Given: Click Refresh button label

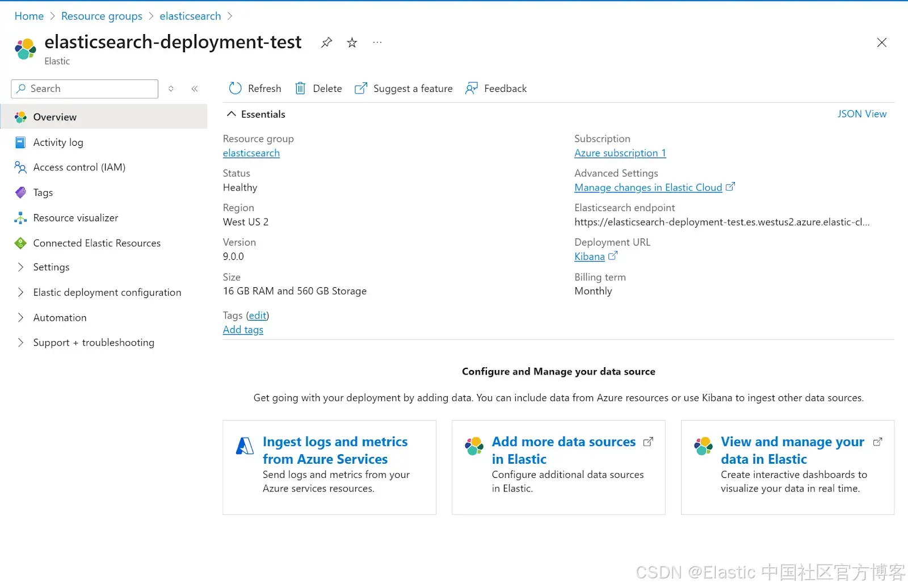Looking at the screenshot, I should [264, 89].
